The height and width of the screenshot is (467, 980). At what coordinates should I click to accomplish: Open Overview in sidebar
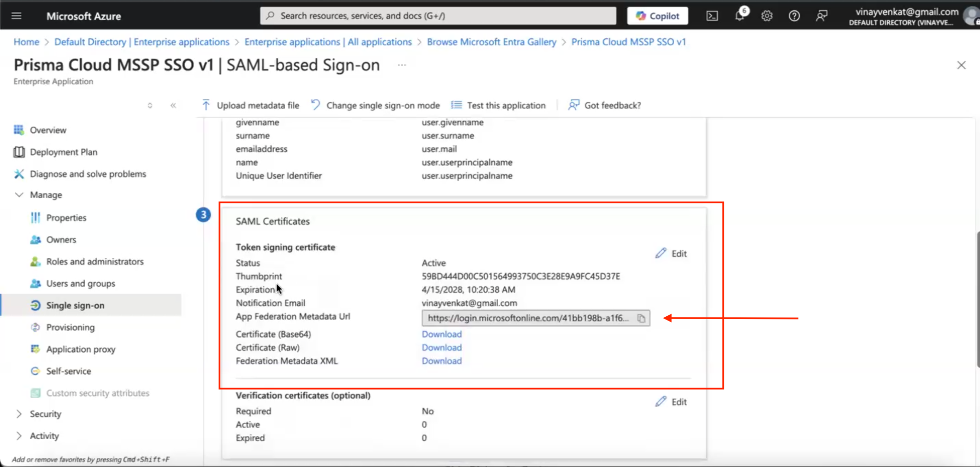[x=48, y=130]
